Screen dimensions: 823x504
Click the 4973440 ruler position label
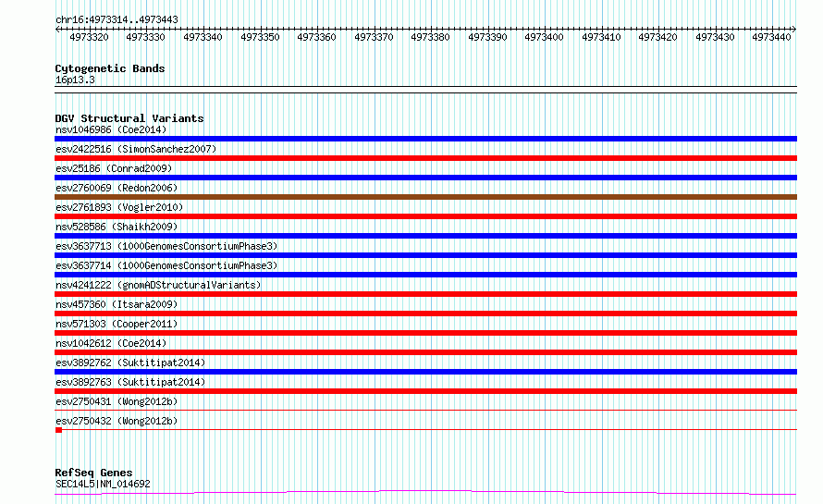pos(771,37)
